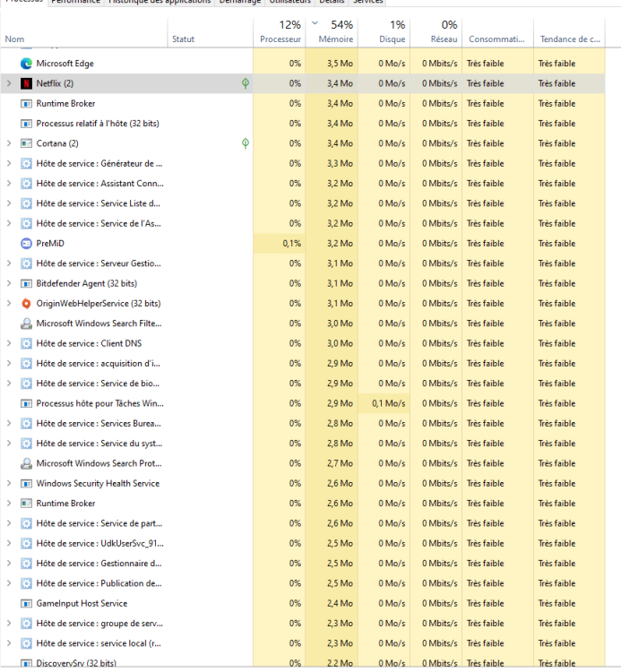Click the GameInput Host Service icon
Image resolution: width=621 pixels, height=672 pixels.
pos(26,604)
